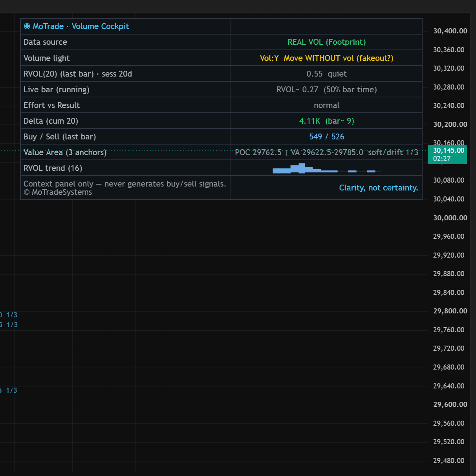Click the Effort vs Result label
476x476 pixels.
coord(51,105)
